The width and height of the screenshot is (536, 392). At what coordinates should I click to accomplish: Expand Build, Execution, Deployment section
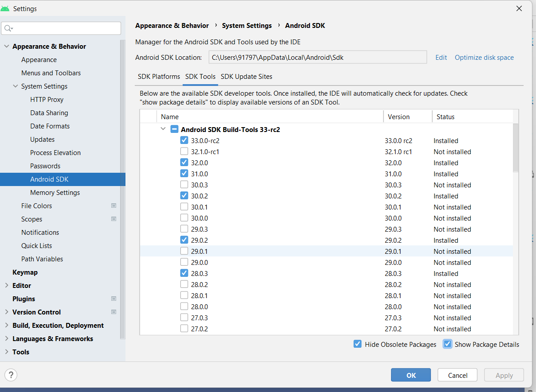(x=6, y=325)
